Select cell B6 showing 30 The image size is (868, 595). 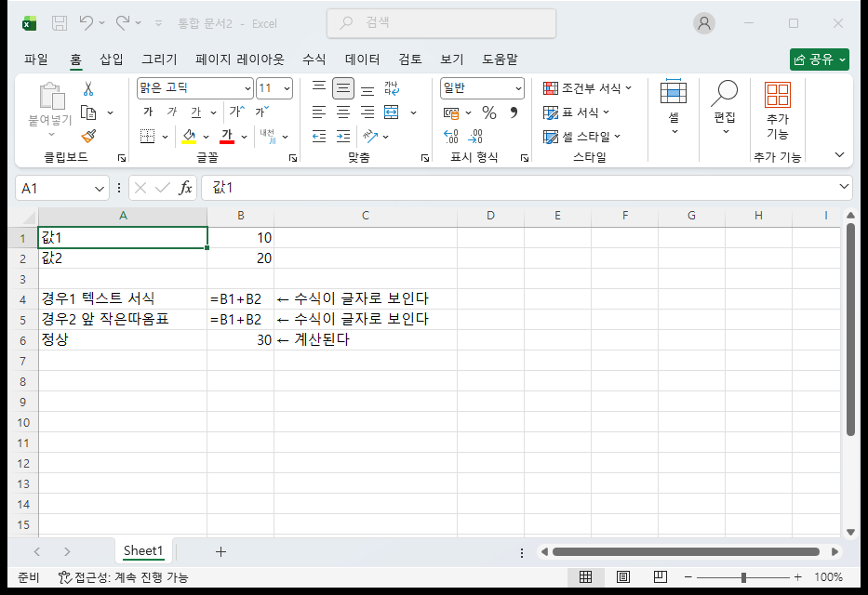[240, 339]
